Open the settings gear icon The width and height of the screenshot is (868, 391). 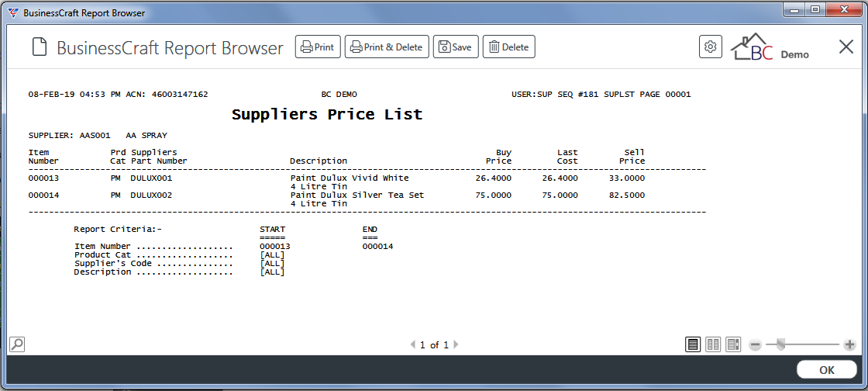[x=710, y=47]
